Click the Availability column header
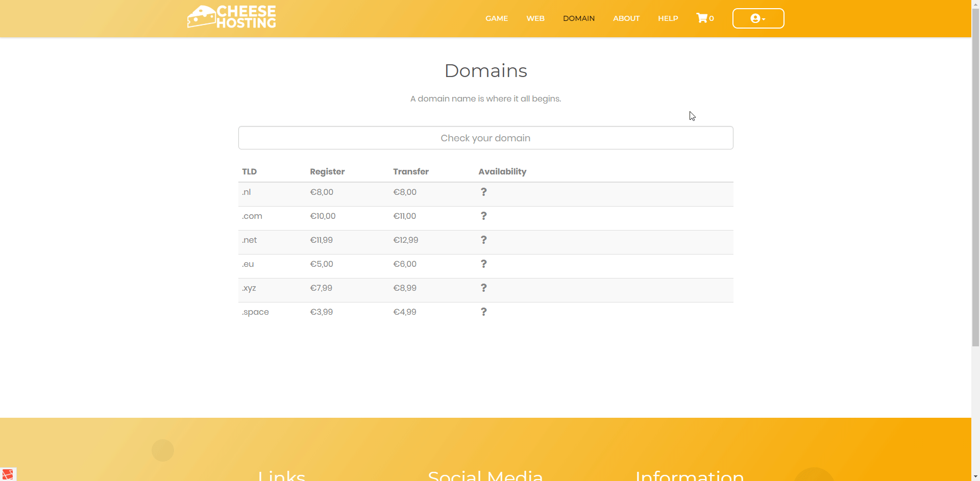980x481 pixels. [x=502, y=172]
